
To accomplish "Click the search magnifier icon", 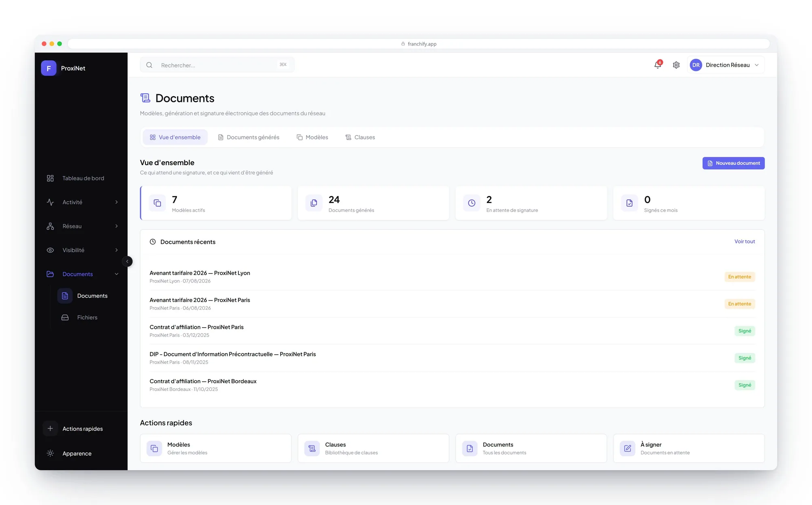I will pyautogui.click(x=149, y=65).
